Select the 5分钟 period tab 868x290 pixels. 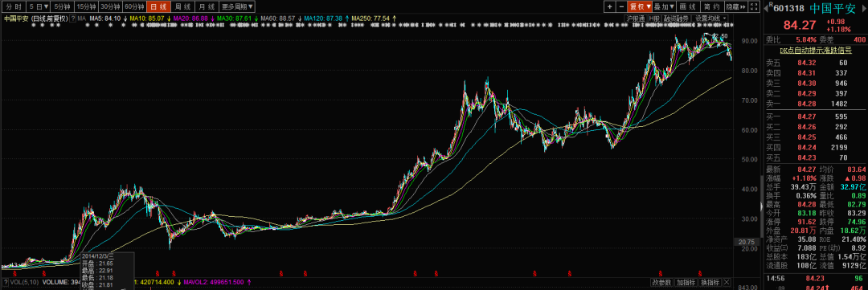pyautogui.click(x=62, y=6)
